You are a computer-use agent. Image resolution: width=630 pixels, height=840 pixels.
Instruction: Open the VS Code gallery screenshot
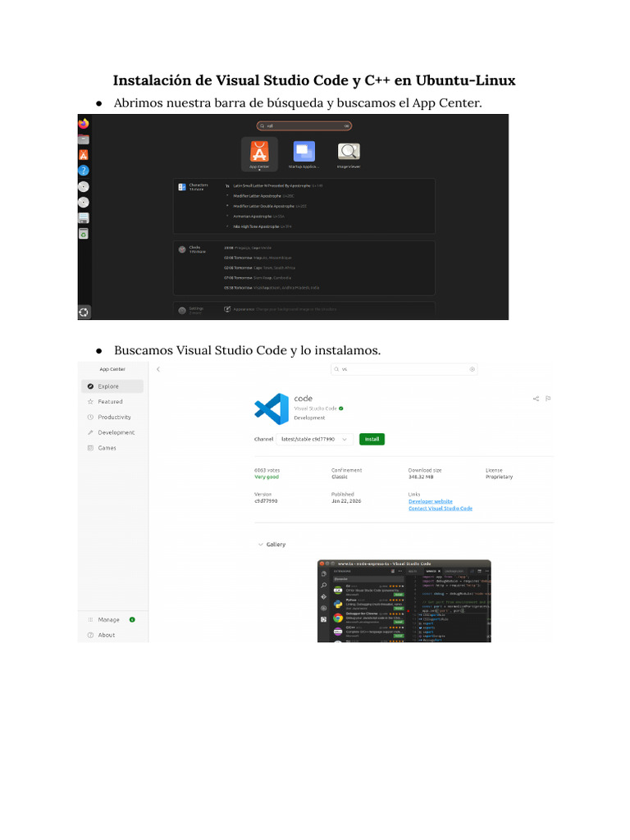[x=404, y=601]
